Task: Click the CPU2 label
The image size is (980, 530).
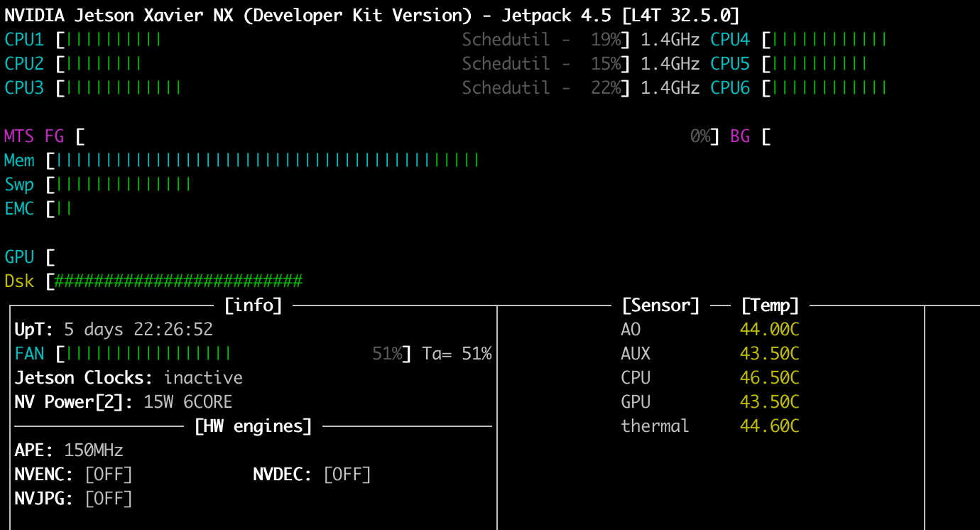Action: [24, 64]
